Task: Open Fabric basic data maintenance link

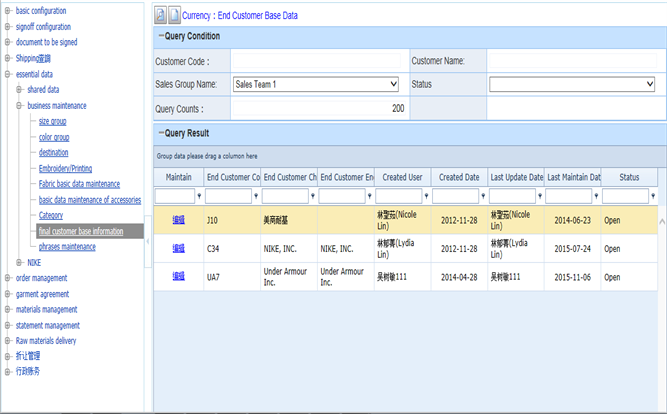Action: coord(79,184)
